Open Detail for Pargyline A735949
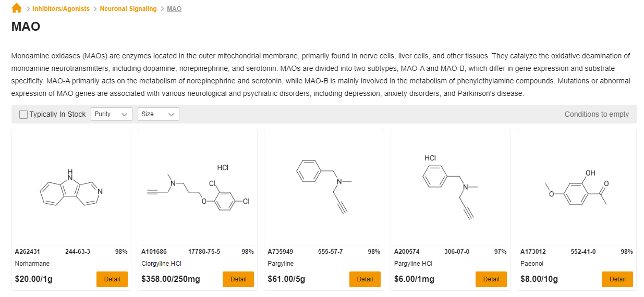Image resolution: width=644 pixels, height=297 pixels. point(364,279)
